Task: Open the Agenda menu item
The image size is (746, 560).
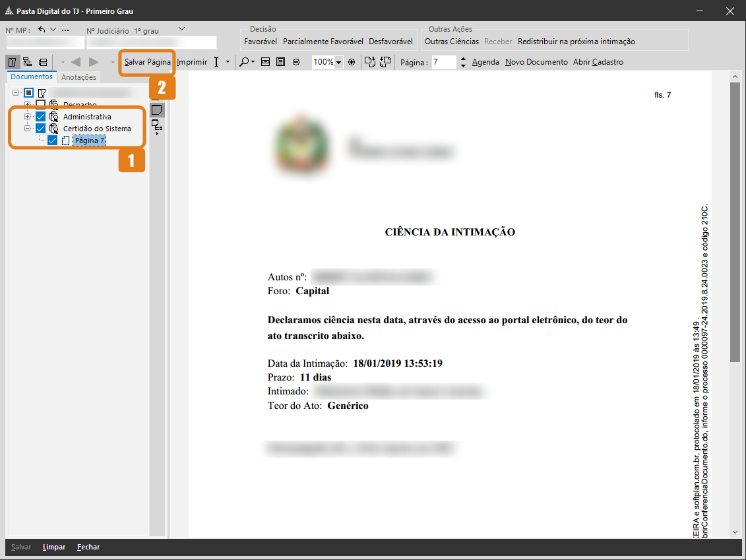Action: (x=485, y=62)
